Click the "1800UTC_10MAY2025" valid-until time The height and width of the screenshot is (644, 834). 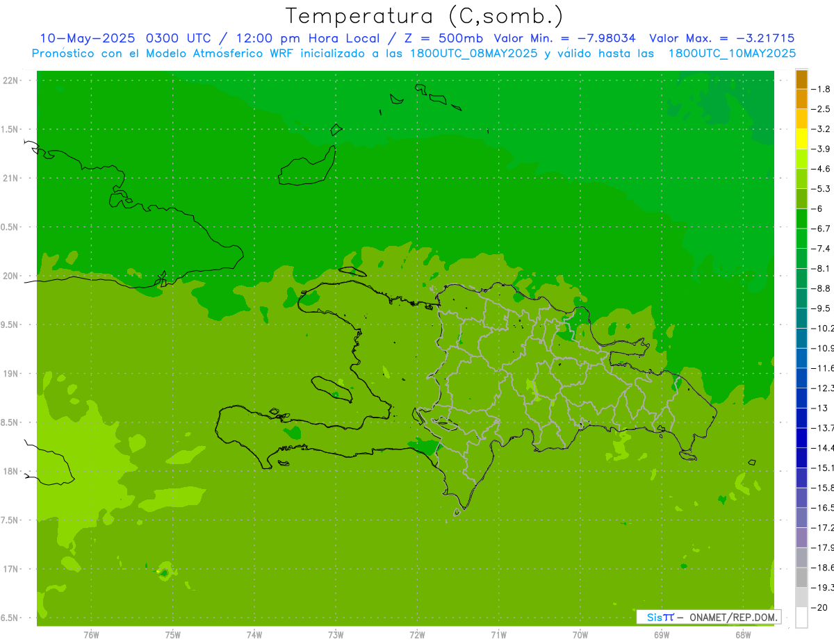[732, 53]
